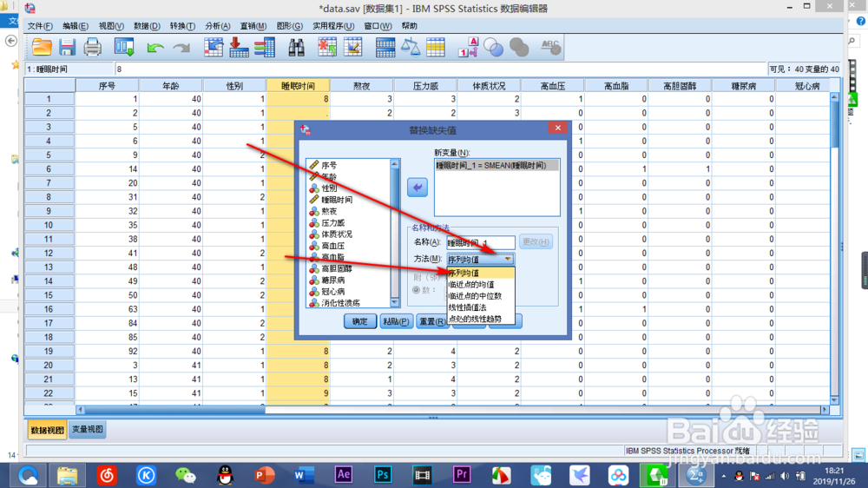
Task: Switch to the 变量视图 tab
Action: tap(87, 429)
